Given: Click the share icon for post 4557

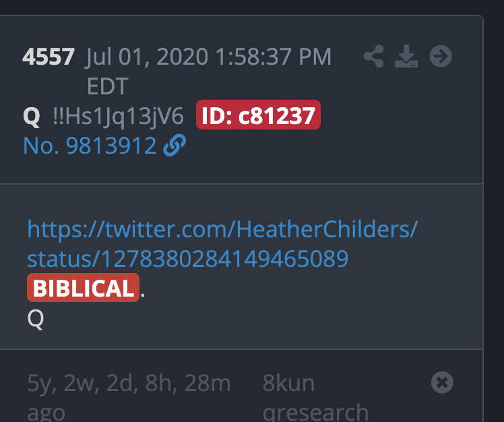Looking at the screenshot, I should [x=373, y=56].
